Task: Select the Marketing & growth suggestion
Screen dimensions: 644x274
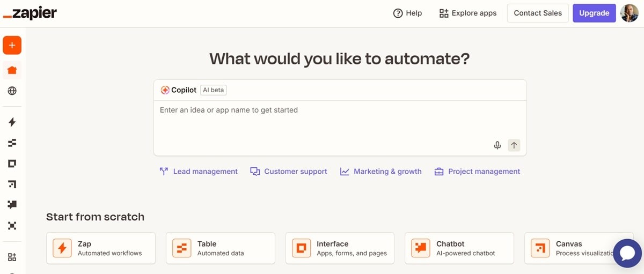Action: tap(381, 172)
